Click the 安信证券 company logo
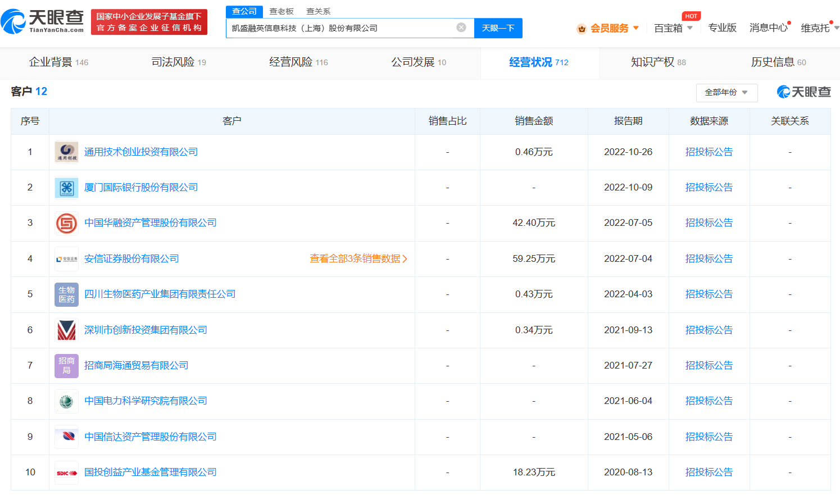Viewport: 840px width, 504px height. (66, 258)
